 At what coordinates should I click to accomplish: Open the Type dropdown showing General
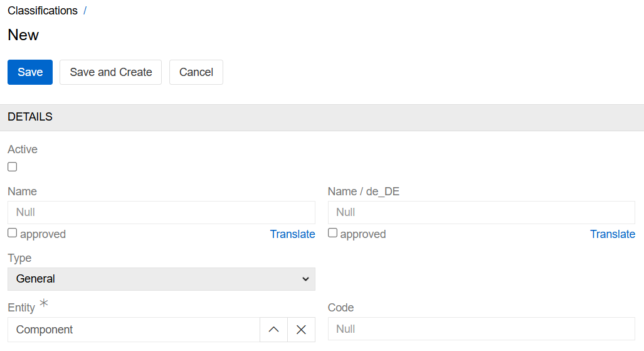[161, 279]
